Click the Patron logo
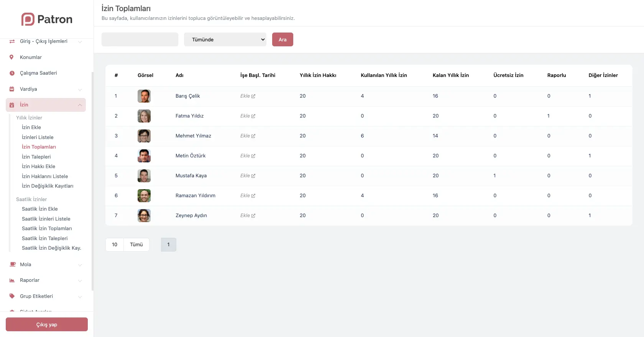644x337 pixels. (x=47, y=19)
